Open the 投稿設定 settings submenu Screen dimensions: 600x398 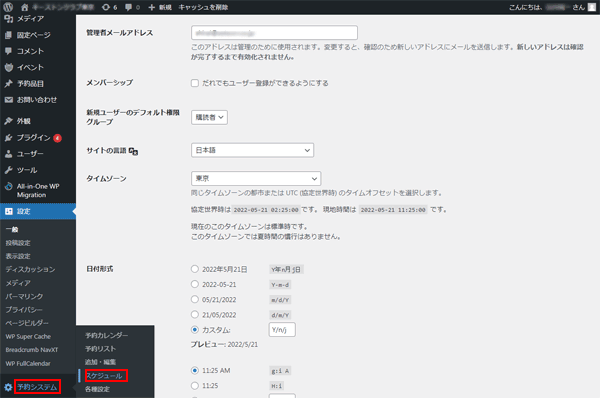click(x=18, y=243)
